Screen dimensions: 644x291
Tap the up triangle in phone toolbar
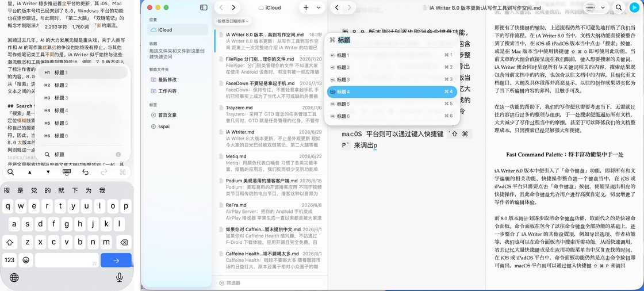(x=29, y=172)
